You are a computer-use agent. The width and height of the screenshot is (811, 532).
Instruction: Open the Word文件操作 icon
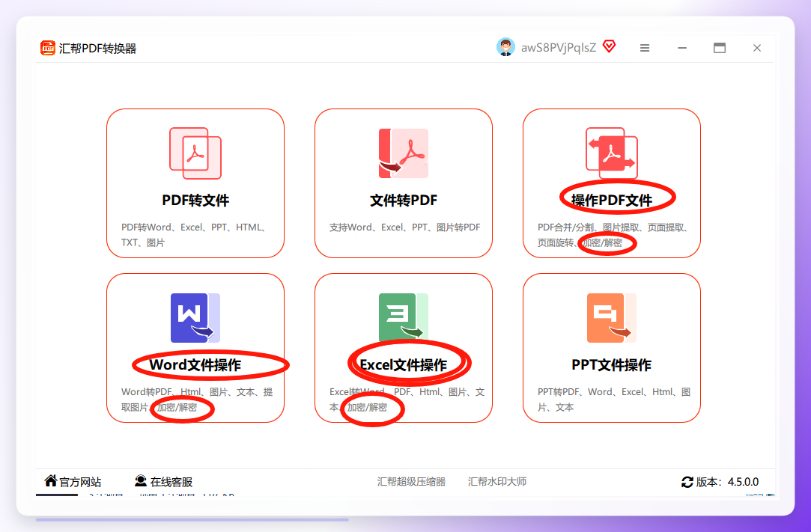[195, 317]
